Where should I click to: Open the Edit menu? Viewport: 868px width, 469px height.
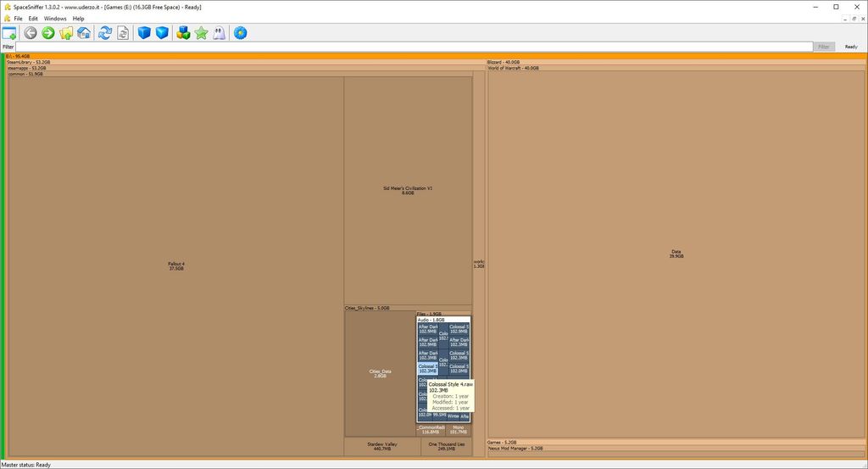33,19
